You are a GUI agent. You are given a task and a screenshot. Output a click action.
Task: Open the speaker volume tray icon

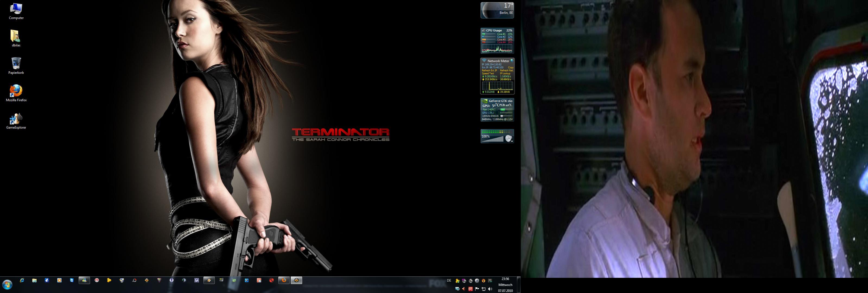pyautogui.click(x=490, y=289)
